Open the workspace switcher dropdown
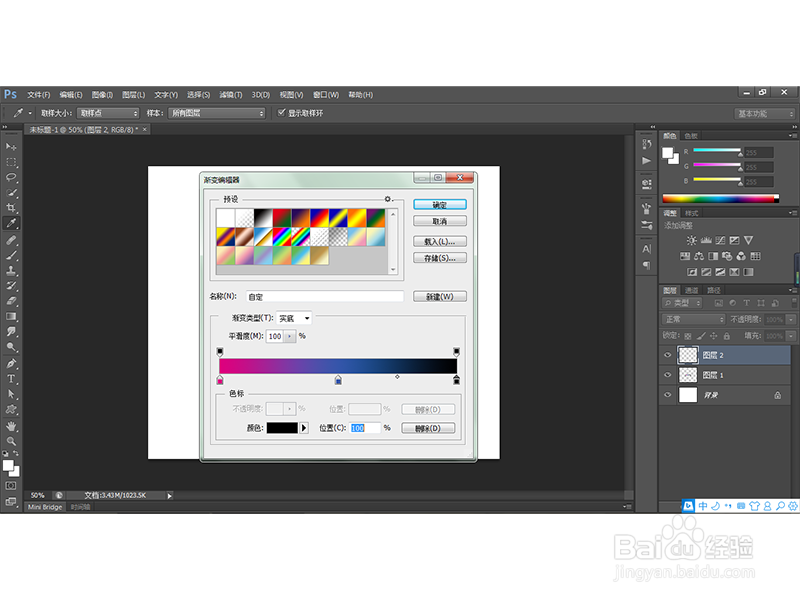The image size is (800, 600). [764, 114]
